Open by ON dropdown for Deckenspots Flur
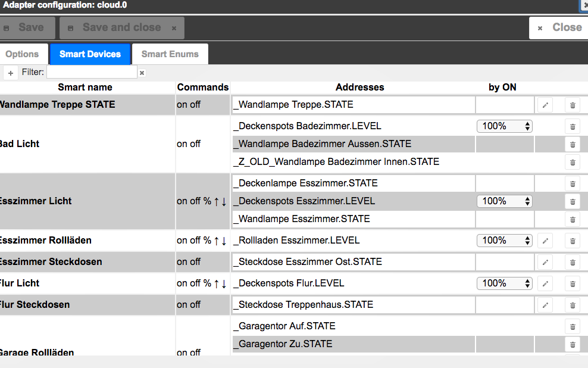 point(504,283)
